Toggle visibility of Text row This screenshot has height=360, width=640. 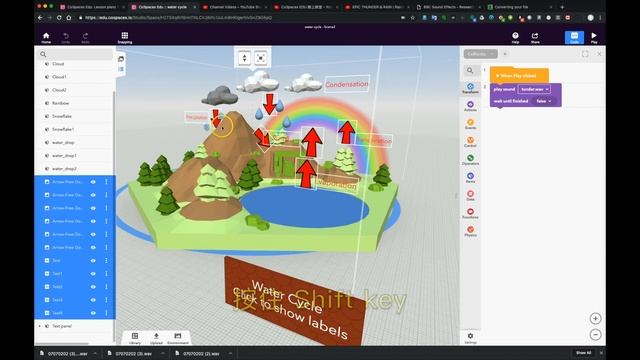pyautogui.click(x=93, y=260)
